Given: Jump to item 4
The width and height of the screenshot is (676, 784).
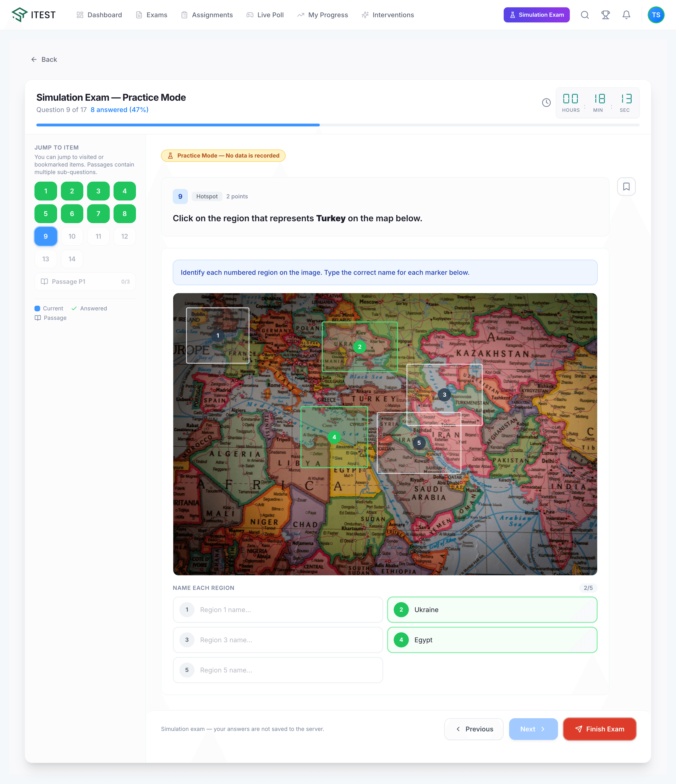Looking at the screenshot, I should click(125, 191).
